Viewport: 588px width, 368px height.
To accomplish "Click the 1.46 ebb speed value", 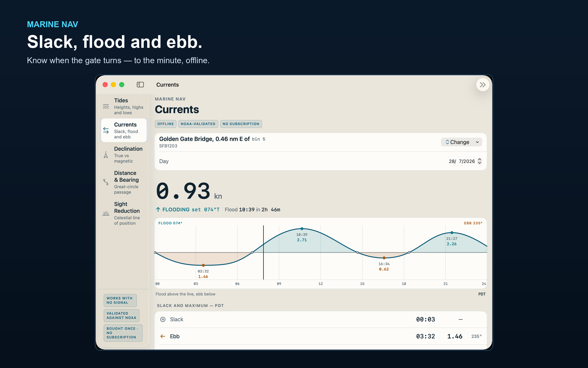I will [455, 336].
